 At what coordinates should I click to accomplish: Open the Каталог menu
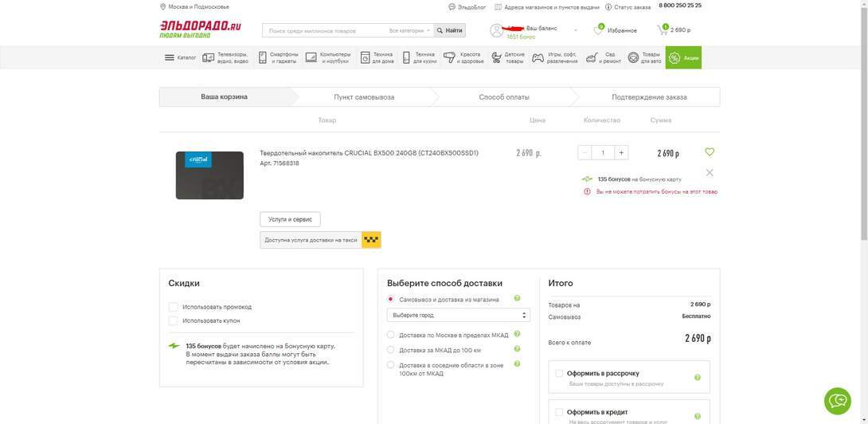coord(180,57)
